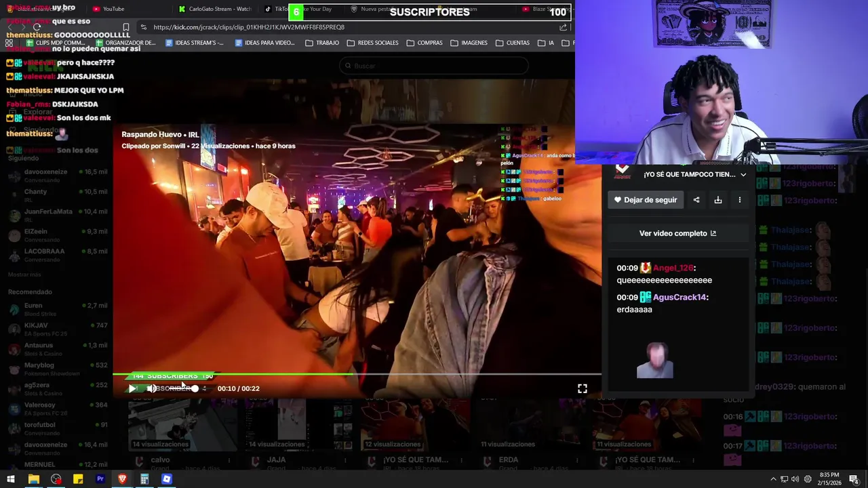This screenshot has width=868, height=488.
Task: Expand the ¡YO SÉ QUE TAMPOCO TIEN... title
Action: coord(743,175)
